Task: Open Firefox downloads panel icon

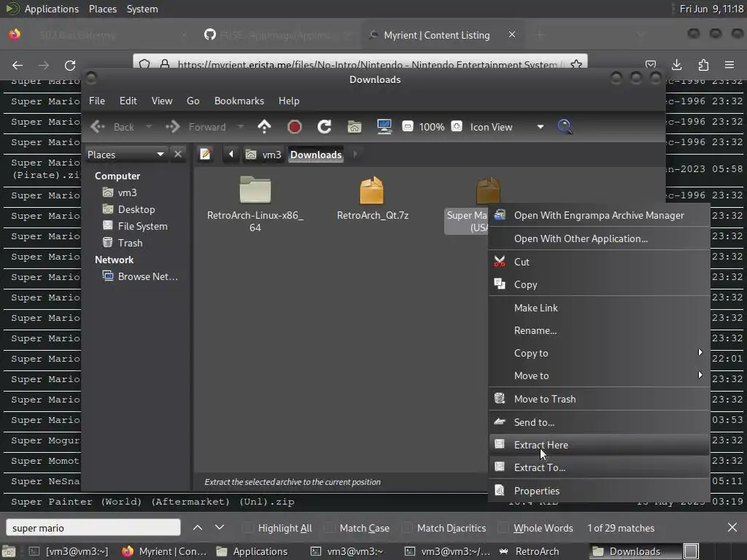Action: tap(676, 65)
